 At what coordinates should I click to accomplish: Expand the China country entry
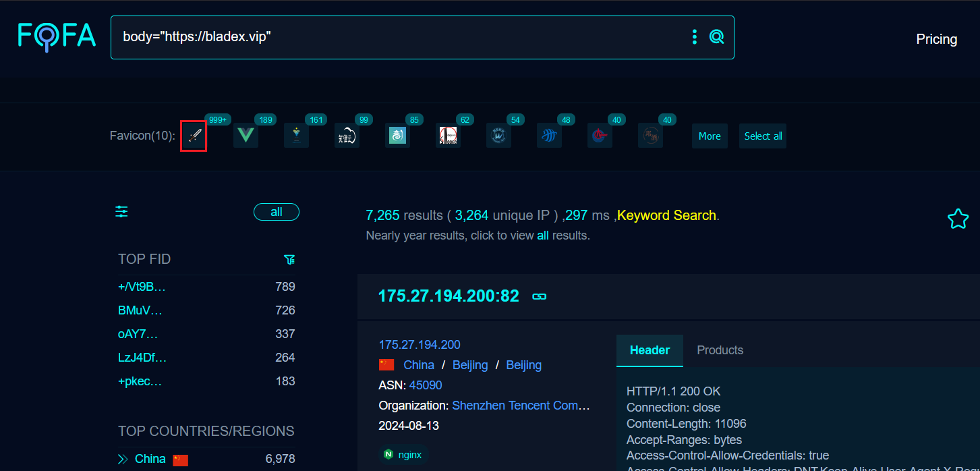point(123,459)
